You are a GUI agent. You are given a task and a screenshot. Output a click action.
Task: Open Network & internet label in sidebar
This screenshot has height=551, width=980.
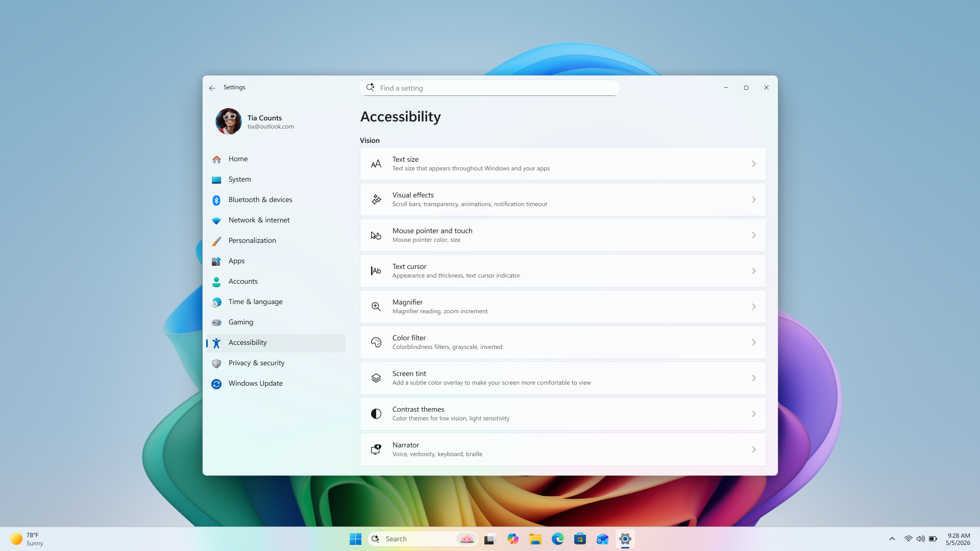click(259, 220)
